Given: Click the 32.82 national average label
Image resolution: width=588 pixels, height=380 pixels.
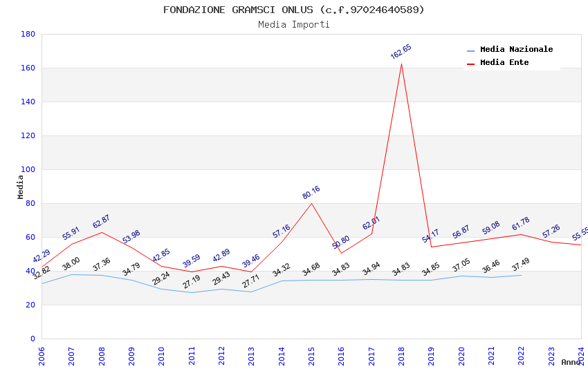Looking at the screenshot, I should (x=42, y=272).
